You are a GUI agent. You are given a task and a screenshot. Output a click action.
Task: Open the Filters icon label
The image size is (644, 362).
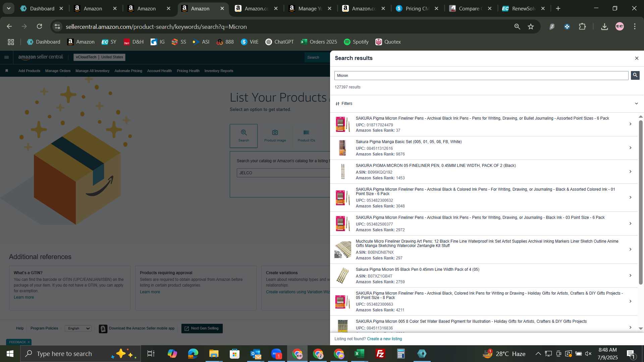click(x=344, y=104)
